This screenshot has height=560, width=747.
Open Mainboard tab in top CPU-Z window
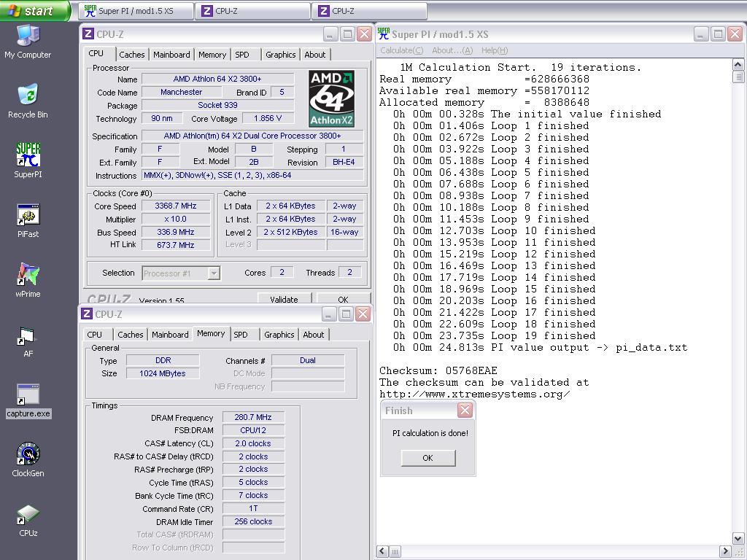tap(171, 55)
